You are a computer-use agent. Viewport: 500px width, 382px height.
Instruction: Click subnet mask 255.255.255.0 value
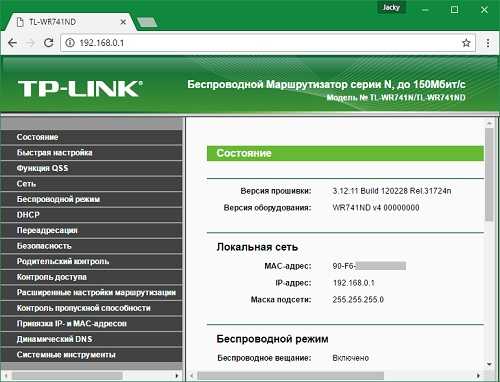[358, 300]
